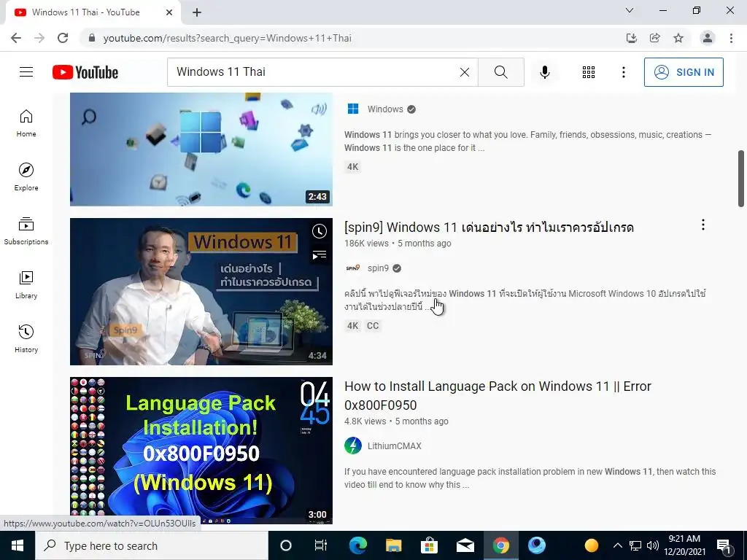
Task: Click the taskbar search box
Action: pos(152,545)
